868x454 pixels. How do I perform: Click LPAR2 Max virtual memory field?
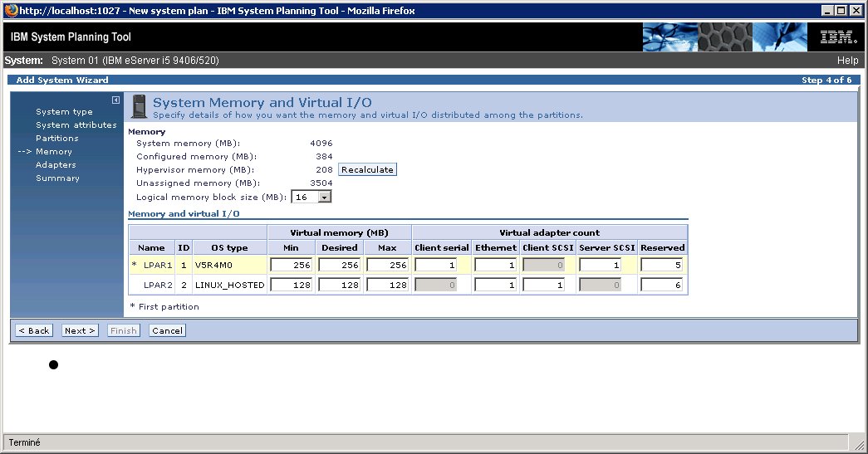click(388, 286)
